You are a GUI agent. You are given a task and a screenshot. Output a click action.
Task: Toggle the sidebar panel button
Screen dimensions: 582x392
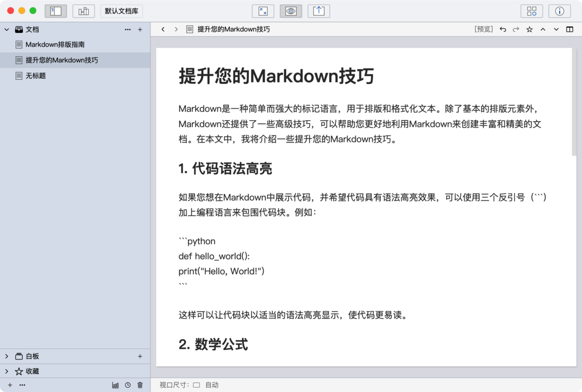(56, 11)
